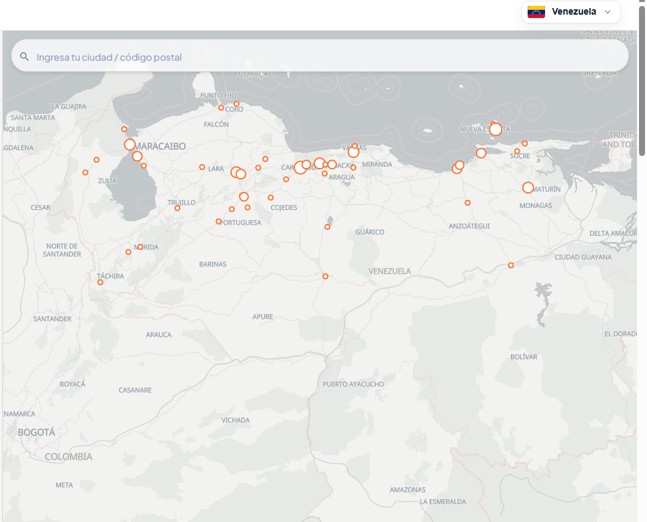
Task: Click the BOGOTÁ city label on the map
Action: coord(36,432)
